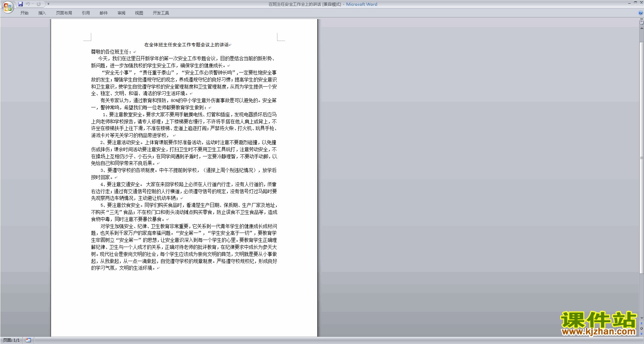Open the Select Browse Object button

tap(642, 329)
